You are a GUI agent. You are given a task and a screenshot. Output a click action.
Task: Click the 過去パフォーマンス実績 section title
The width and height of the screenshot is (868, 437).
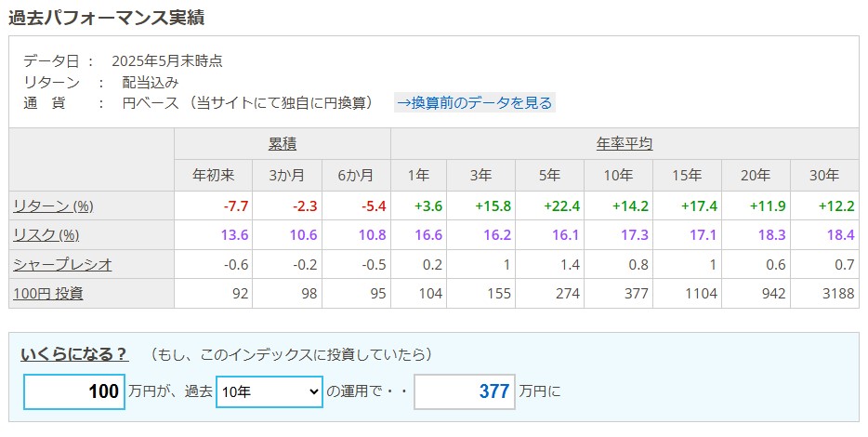click(x=107, y=18)
